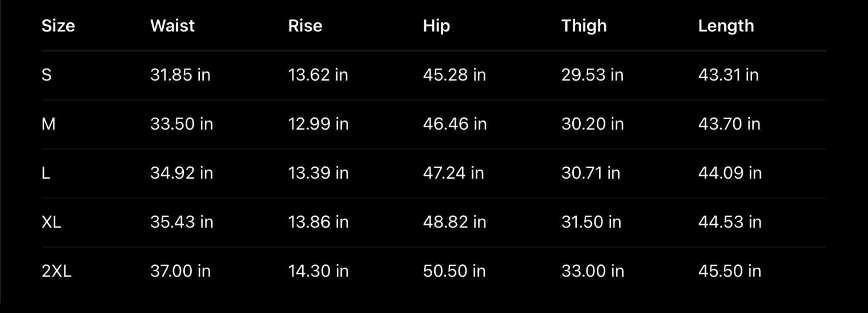
Task: Click the Length column header
Action: (x=726, y=26)
